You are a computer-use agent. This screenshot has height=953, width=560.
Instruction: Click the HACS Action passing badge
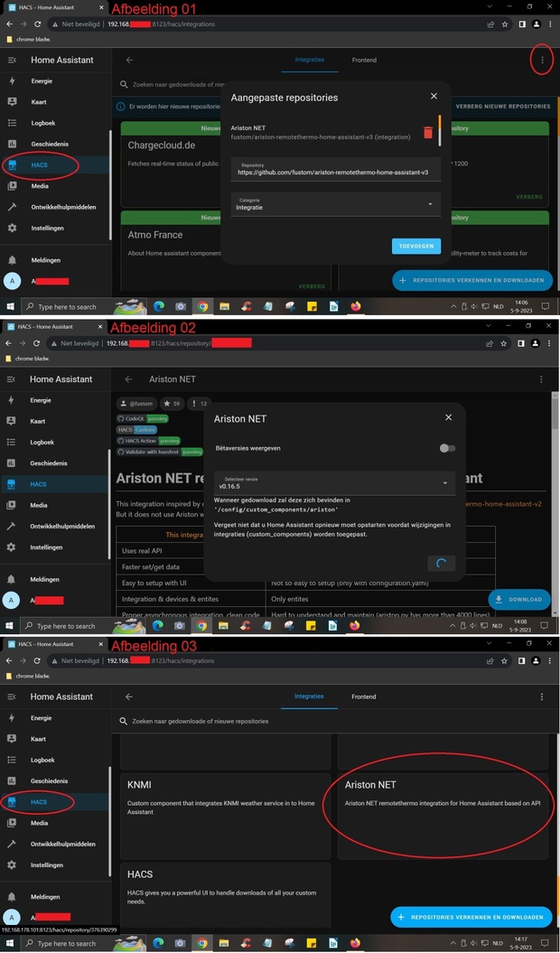[149, 441]
